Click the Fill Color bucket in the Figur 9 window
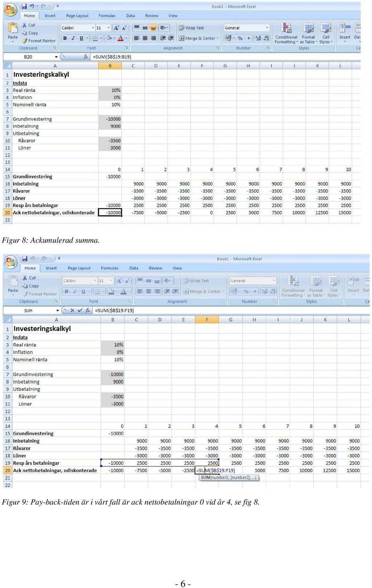The image size is (372, 588). pyautogui.click(x=111, y=291)
